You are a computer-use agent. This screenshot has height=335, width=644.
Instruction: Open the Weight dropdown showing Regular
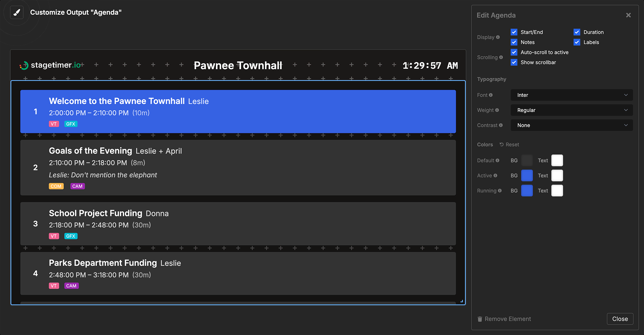coord(571,110)
